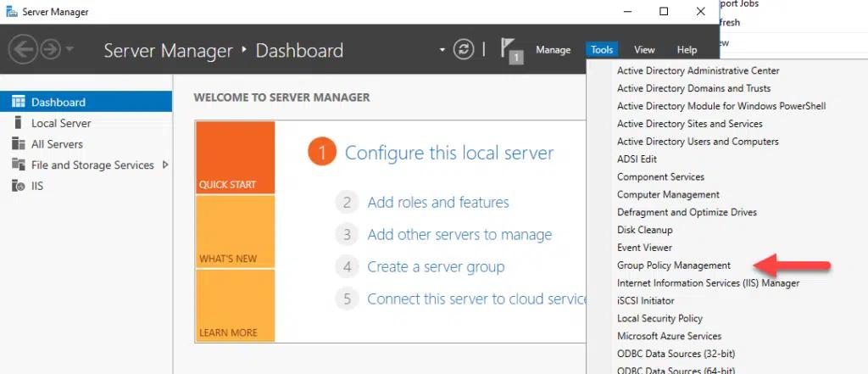868x374 pixels.
Task: Click Connect this server to cloud services
Action: click(x=476, y=299)
